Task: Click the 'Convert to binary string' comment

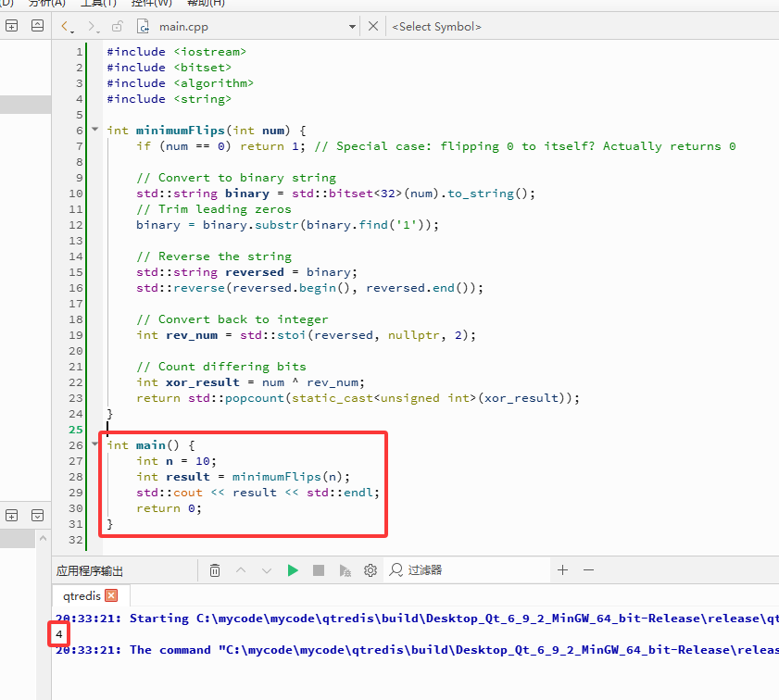Action: click(x=236, y=178)
